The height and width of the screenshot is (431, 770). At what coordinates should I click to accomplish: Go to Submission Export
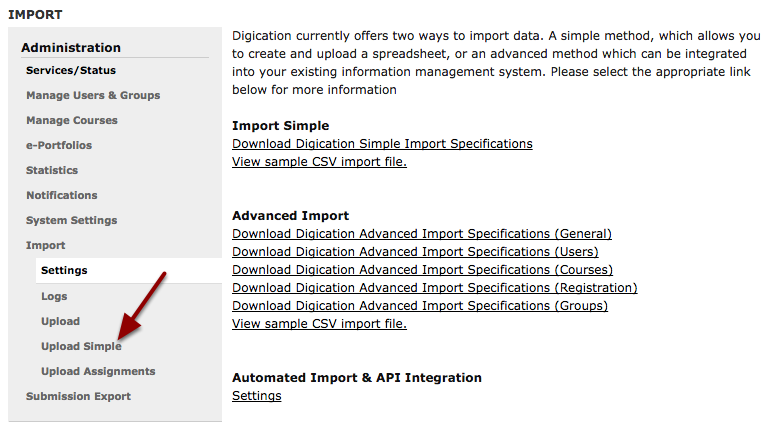78,397
